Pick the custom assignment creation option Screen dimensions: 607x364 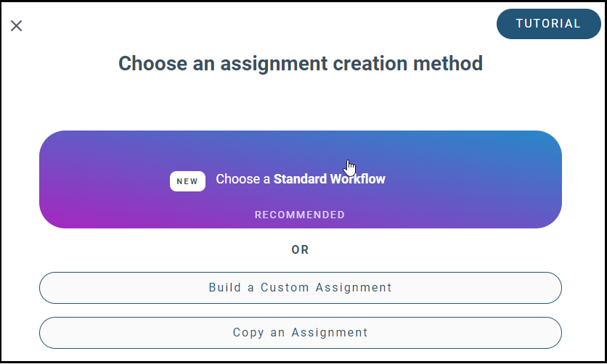[x=300, y=287]
